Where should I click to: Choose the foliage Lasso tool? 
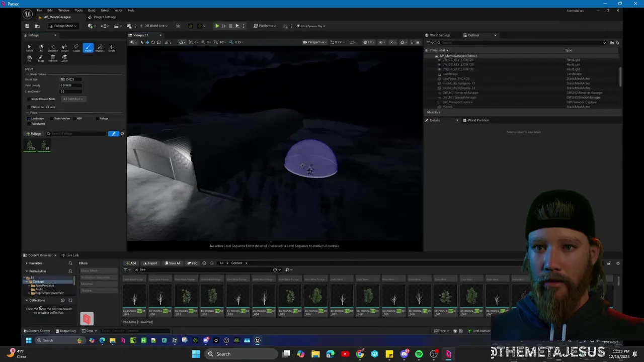(x=76, y=48)
